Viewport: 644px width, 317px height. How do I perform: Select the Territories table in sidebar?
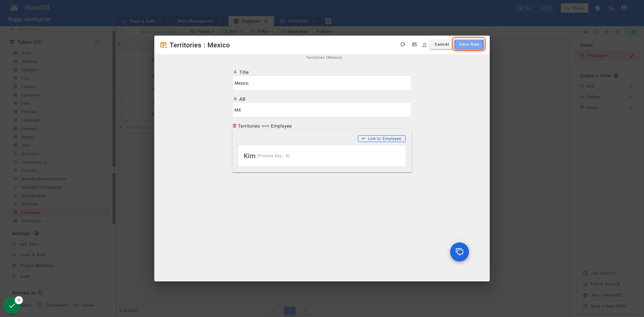coord(31,221)
